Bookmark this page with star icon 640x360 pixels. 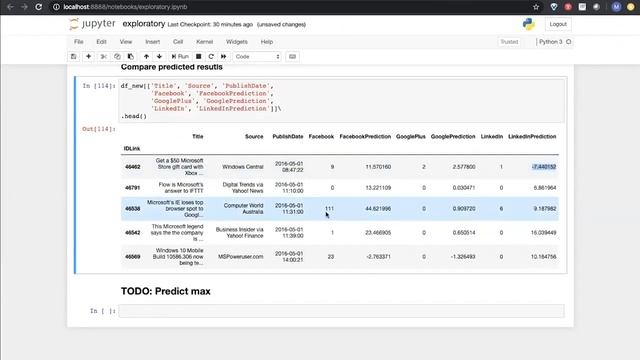536,7
